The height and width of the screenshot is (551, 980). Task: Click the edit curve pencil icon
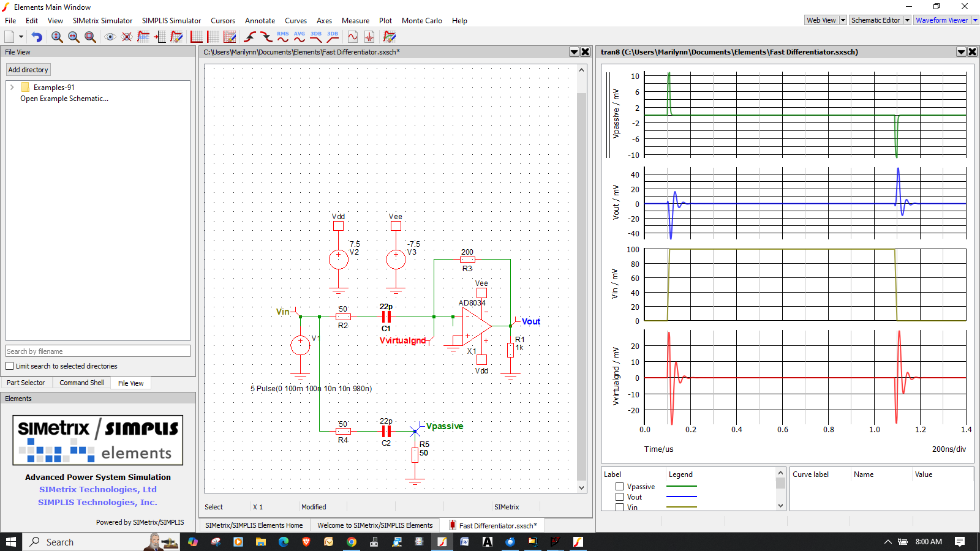[176, 37]
